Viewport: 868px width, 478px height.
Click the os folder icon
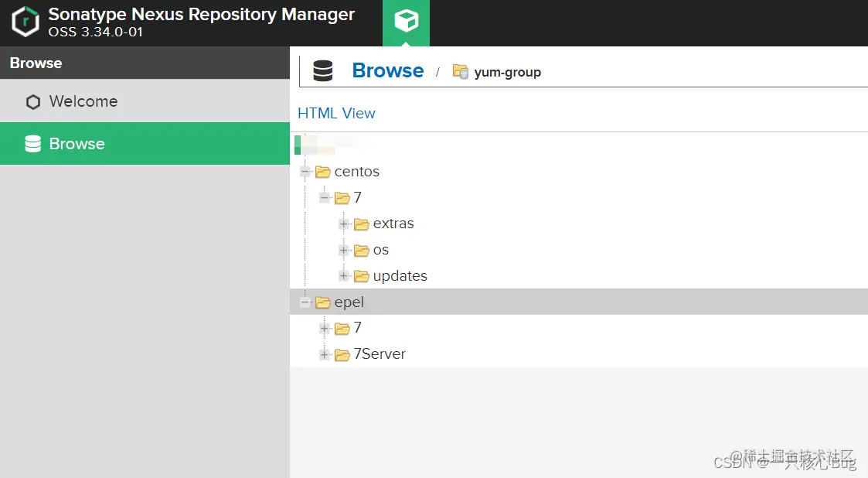tap(362, 251)
